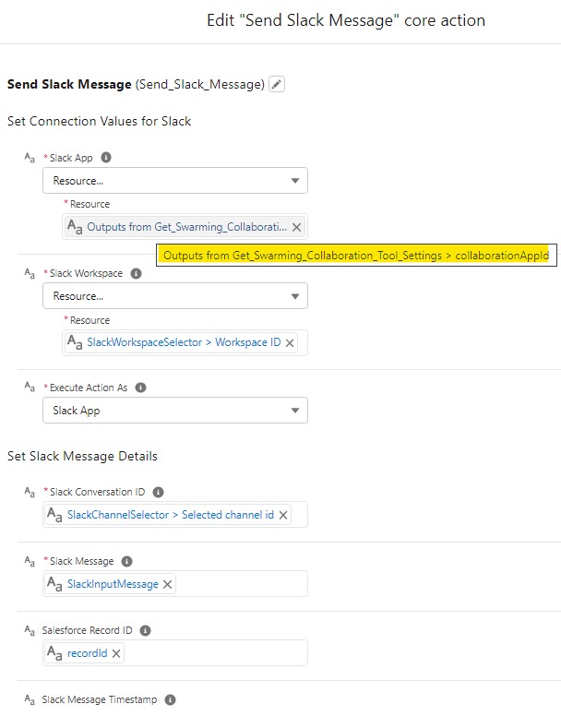
Task: Show info tooltip for Slack Workspace
Action: pos(136,273)
